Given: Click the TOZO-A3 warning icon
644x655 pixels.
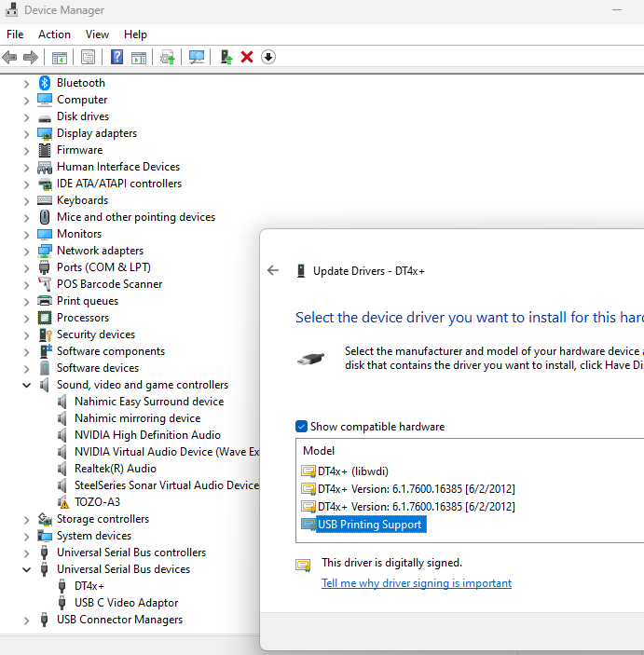Looking at the screenshot, I should (62, 502).
